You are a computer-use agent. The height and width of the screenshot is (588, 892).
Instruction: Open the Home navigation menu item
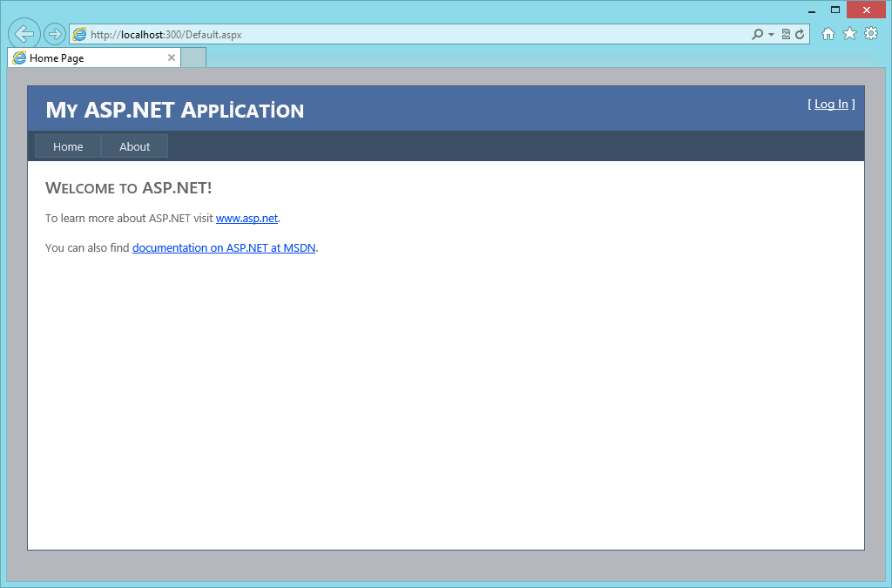pos(68,146)
